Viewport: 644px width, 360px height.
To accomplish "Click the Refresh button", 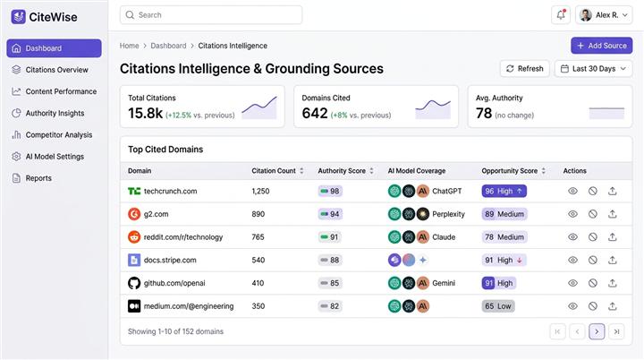I will pyautogui.click(x=524, y=69).
